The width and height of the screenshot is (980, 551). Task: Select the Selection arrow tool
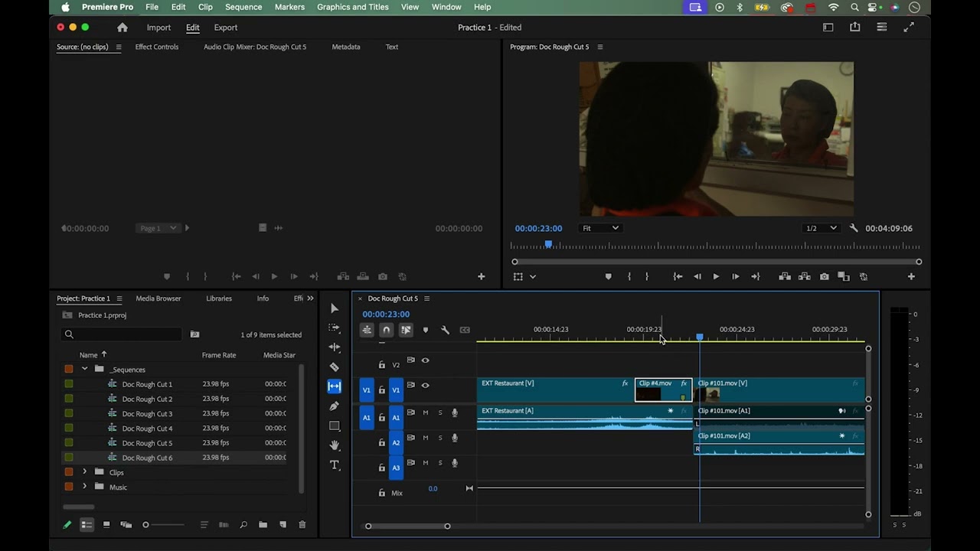point(334,308)
